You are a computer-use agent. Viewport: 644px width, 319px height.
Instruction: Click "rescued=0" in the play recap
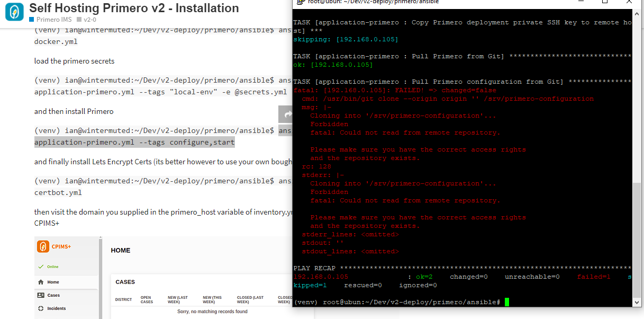point(363,285)
